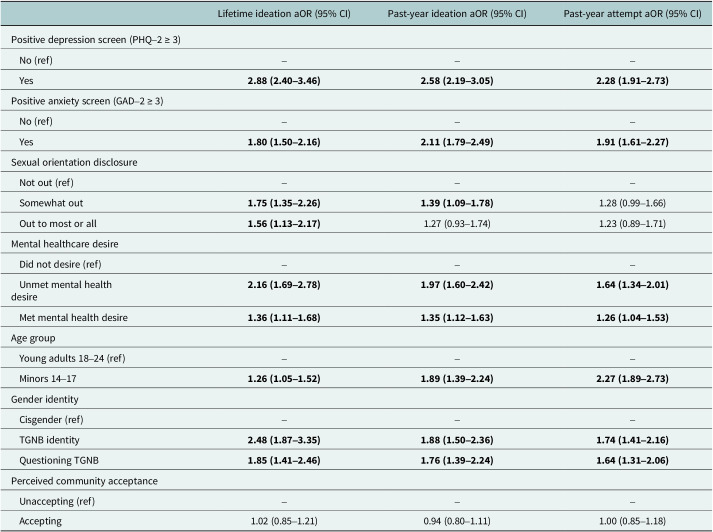Click the TGNB identity row label
713x532 pixels.
[x=49, y=440]
